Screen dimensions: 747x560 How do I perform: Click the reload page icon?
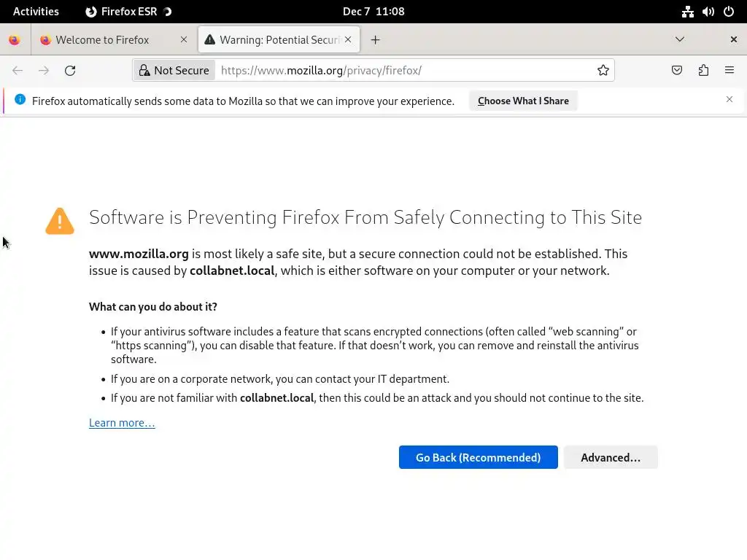tap(70, 71)
